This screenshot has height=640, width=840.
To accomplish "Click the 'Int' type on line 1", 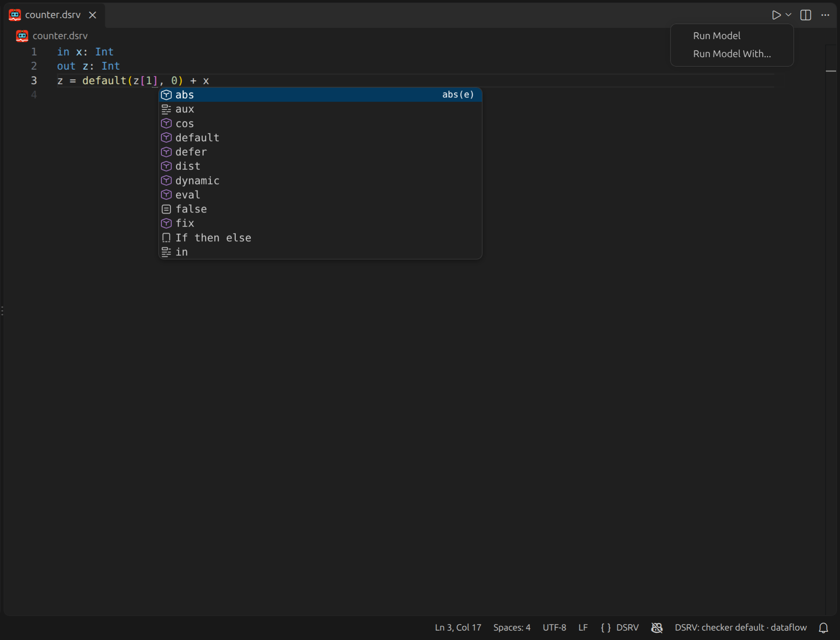I will (x=104, y=52).
